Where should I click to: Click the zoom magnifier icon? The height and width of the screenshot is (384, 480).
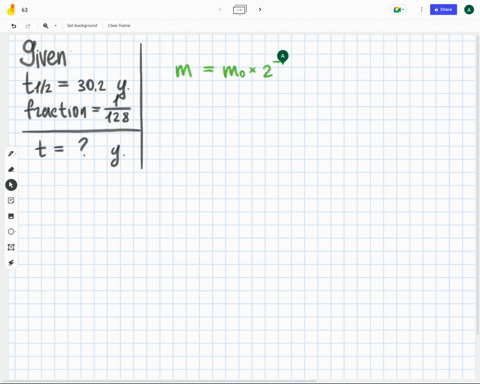coord(46,26)
